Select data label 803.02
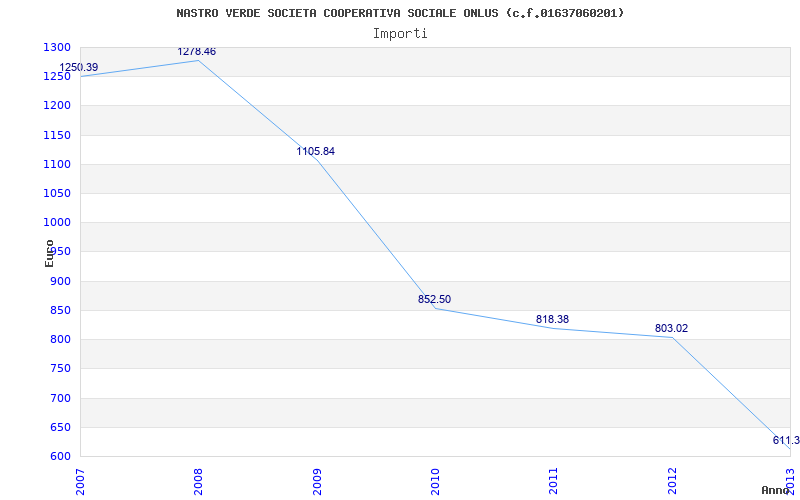The image size is (800, 500). pos(671,329)
